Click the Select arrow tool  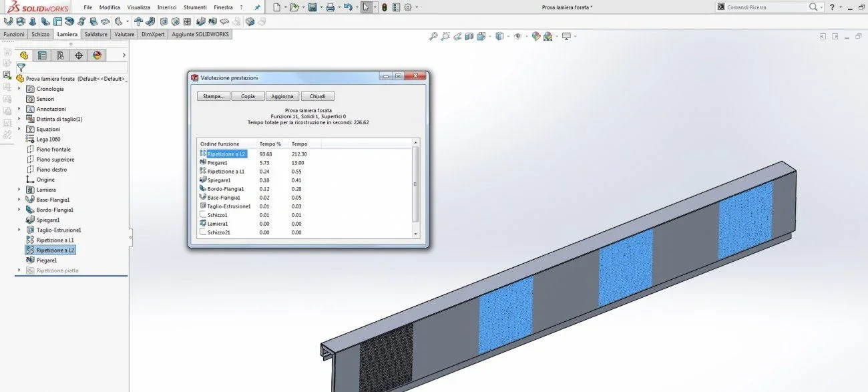click(x=366, y=7)
